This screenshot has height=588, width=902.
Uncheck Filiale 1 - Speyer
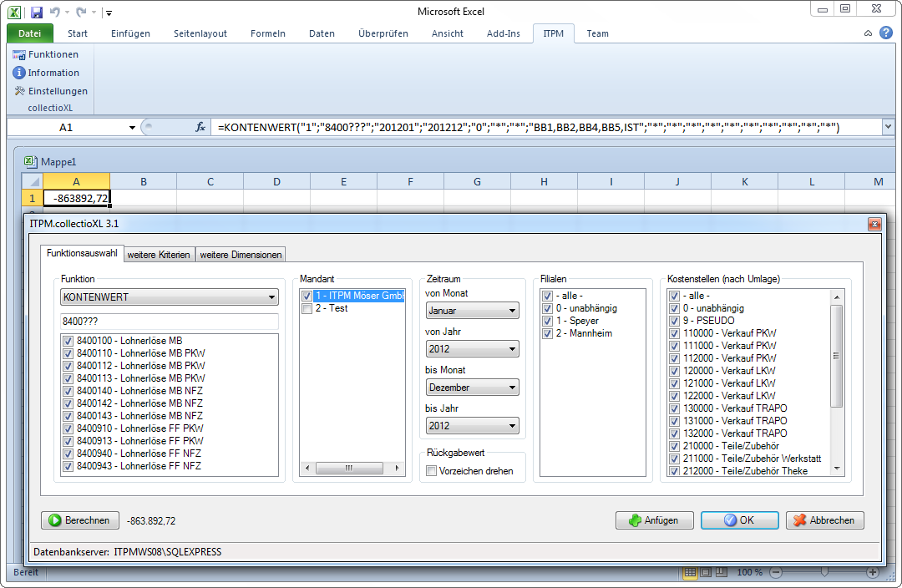(x=548, y=322)
